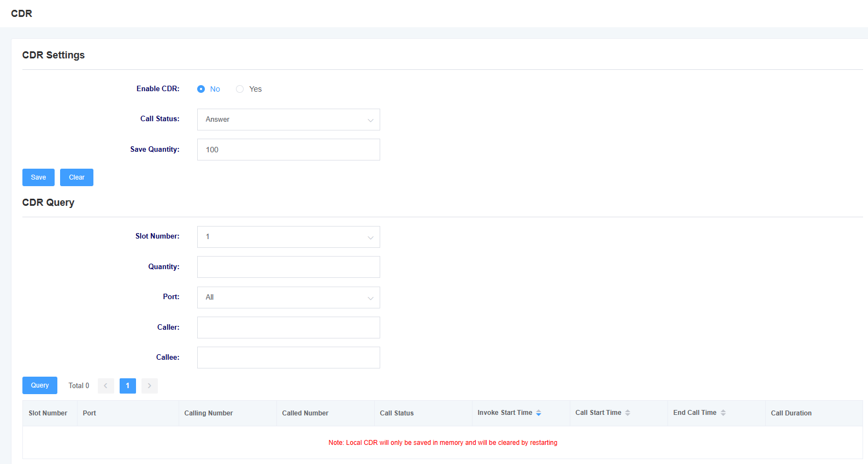Click the Query button

[x=40, y=385]
